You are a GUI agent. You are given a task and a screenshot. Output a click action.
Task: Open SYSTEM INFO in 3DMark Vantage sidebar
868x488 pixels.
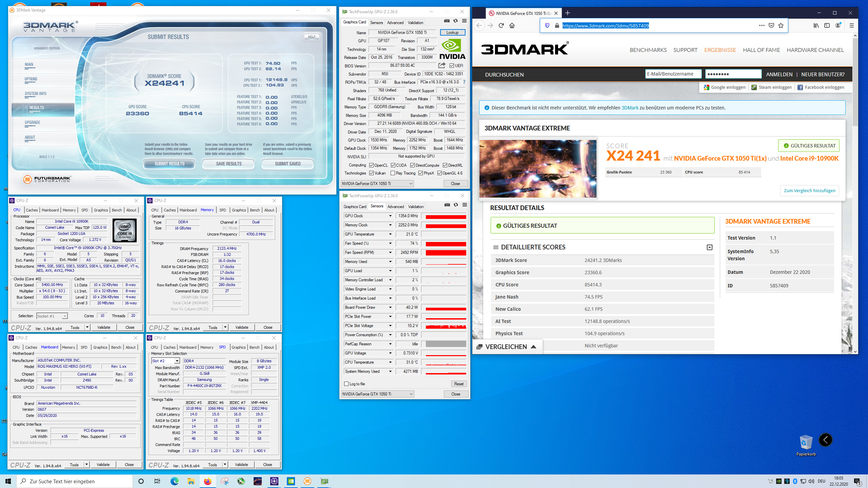36,94
